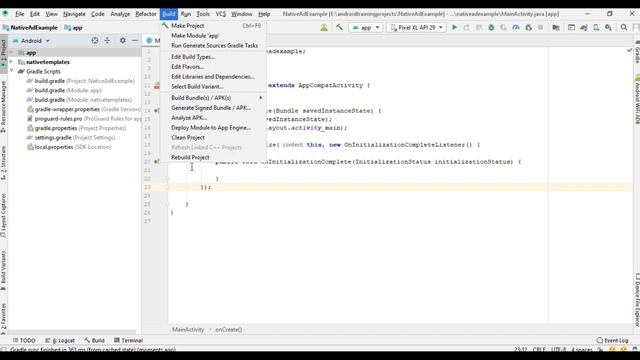This screenshot has width=640, height=360.
Task: Click the Android figure icon left of hammer
Action: click(324, 27)
